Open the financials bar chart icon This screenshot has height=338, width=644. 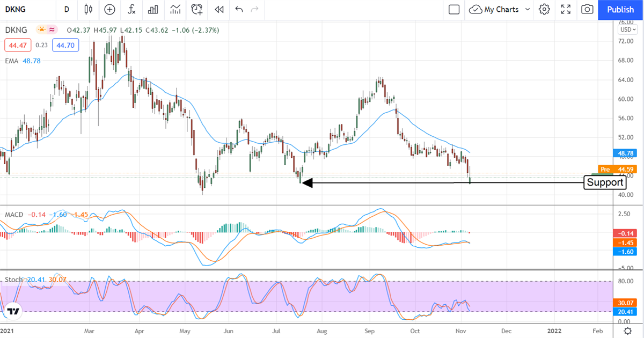(153, 9)
